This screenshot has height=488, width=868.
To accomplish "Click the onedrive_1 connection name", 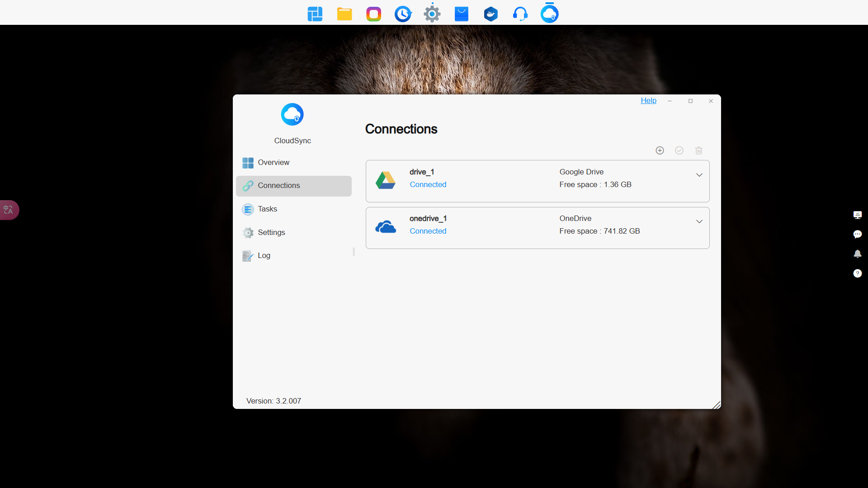I will tap(428, 219).
